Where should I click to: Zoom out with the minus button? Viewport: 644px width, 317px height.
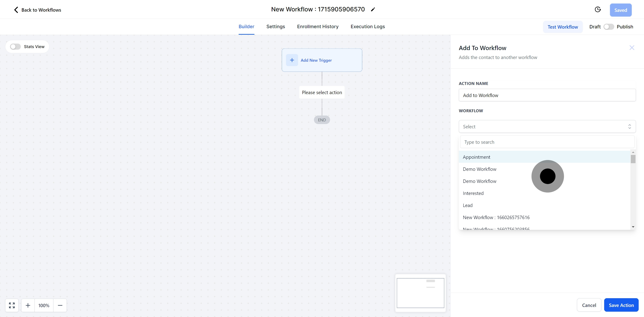pos(60,305)
